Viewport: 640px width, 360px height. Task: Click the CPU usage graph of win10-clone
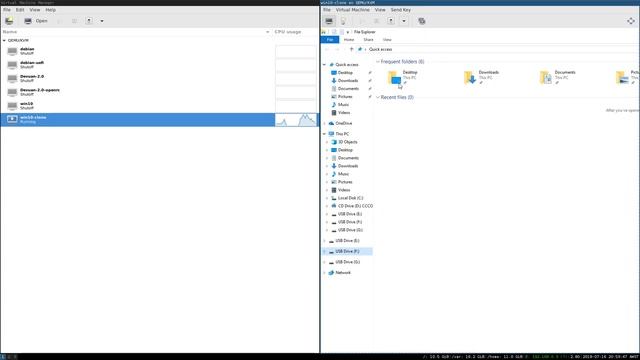coord(296,120)
